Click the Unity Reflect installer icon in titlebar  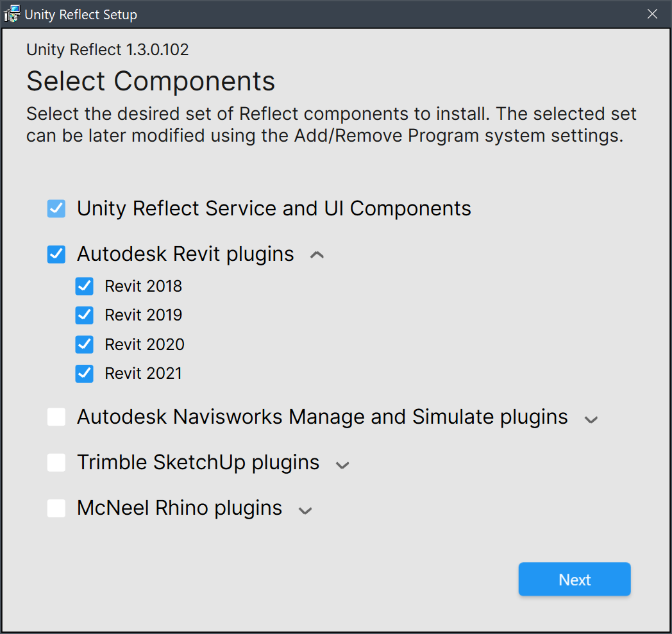click(x=12, y=13)
